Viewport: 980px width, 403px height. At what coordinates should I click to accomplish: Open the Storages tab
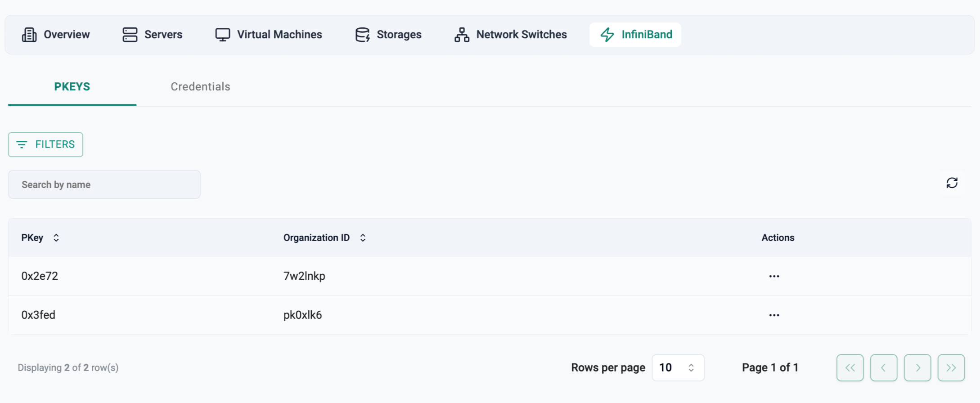(388, 35)
